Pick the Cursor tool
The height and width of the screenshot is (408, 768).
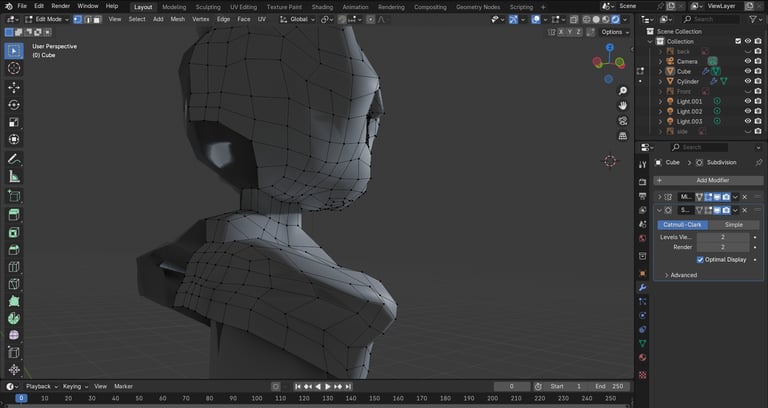click(14, 68)
